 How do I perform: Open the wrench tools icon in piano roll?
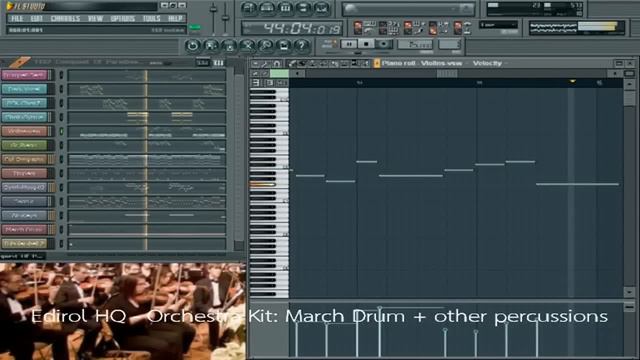pyautogui.click(x=265, y=63)
